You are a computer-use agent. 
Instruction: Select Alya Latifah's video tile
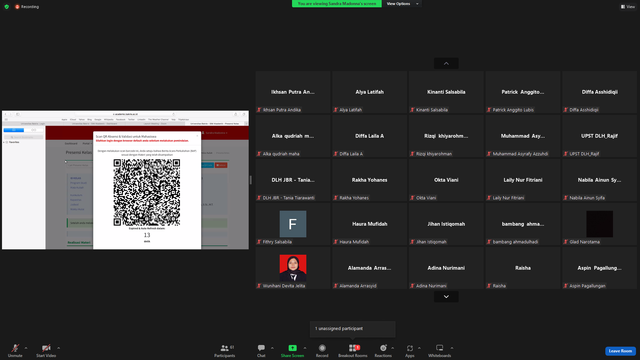point(369,92)
